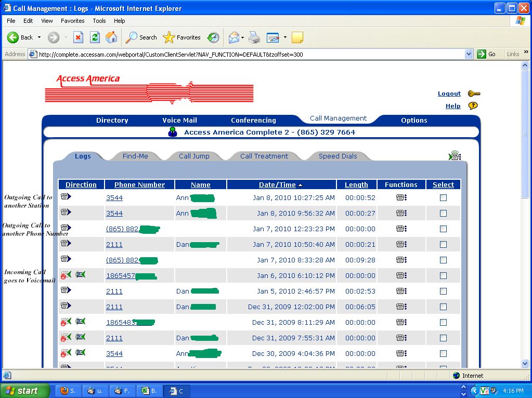Switch to the Find-Me tab

pos(135,156)
